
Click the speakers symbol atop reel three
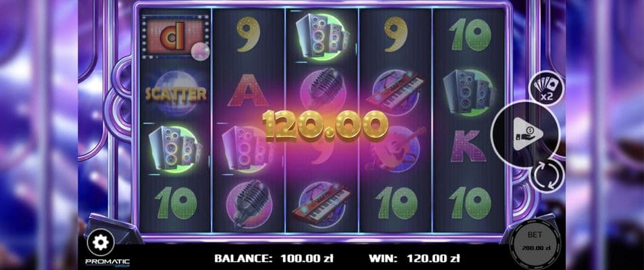point(322,36)
